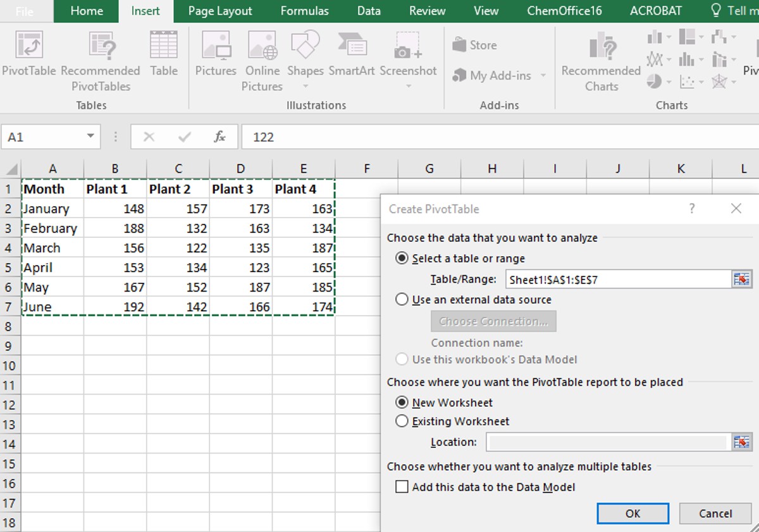Click the Plant 3 header cell
759x532 pixels.
tap(241, 189)
